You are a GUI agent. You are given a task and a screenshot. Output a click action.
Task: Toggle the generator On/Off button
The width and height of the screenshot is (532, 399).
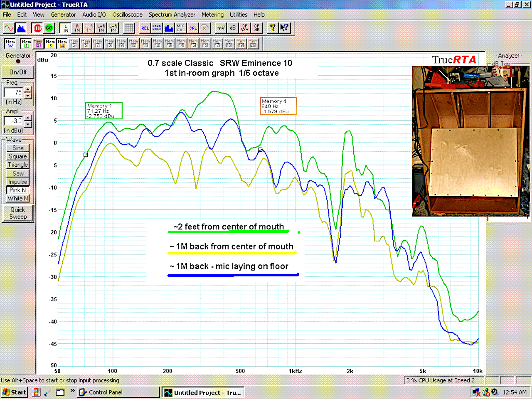18,72
